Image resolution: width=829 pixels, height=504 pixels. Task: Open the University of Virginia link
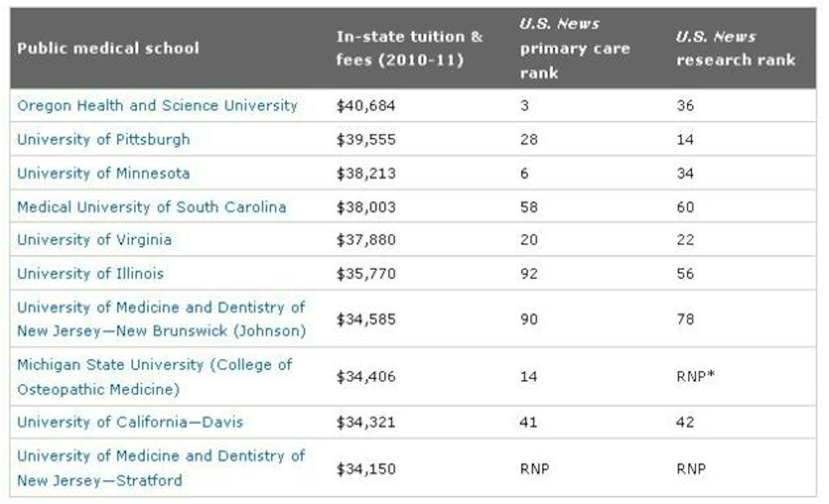click(x=94, y=240)
